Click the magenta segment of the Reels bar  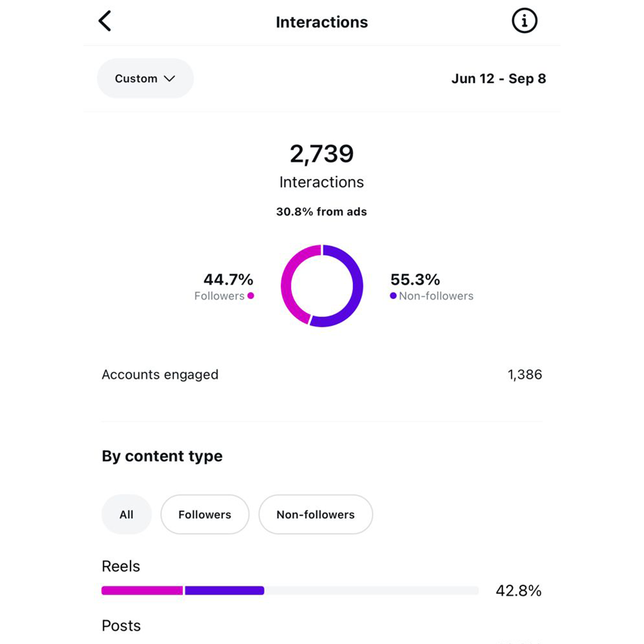tap(142, 590)
